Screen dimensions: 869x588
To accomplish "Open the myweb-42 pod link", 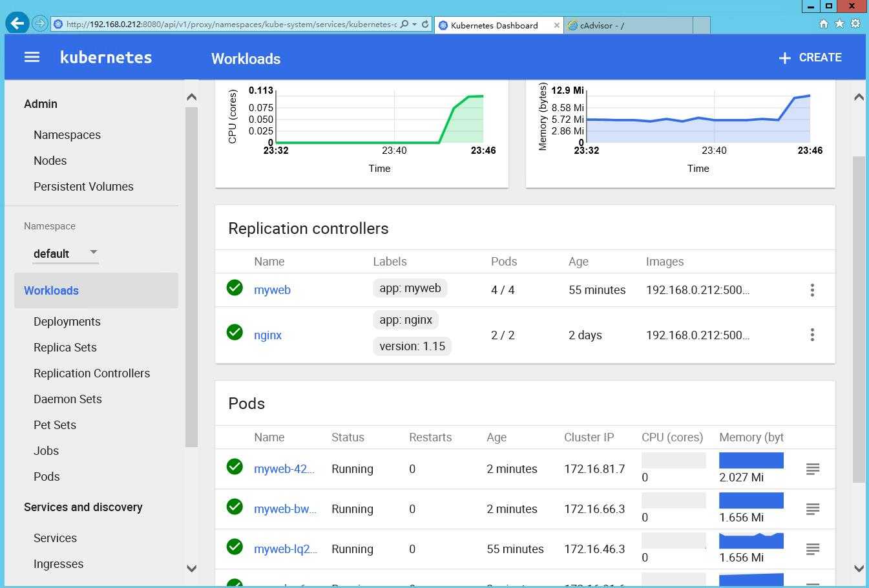I will click(284, 469).
